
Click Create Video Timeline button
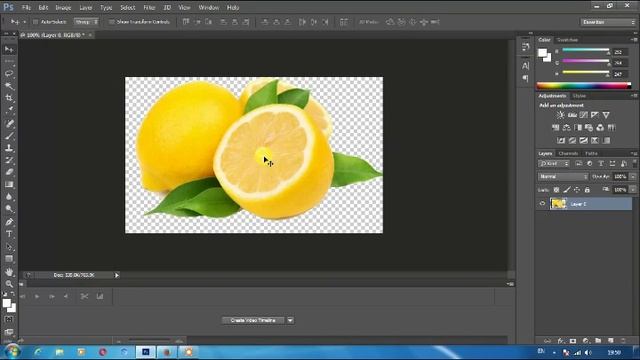253,320
